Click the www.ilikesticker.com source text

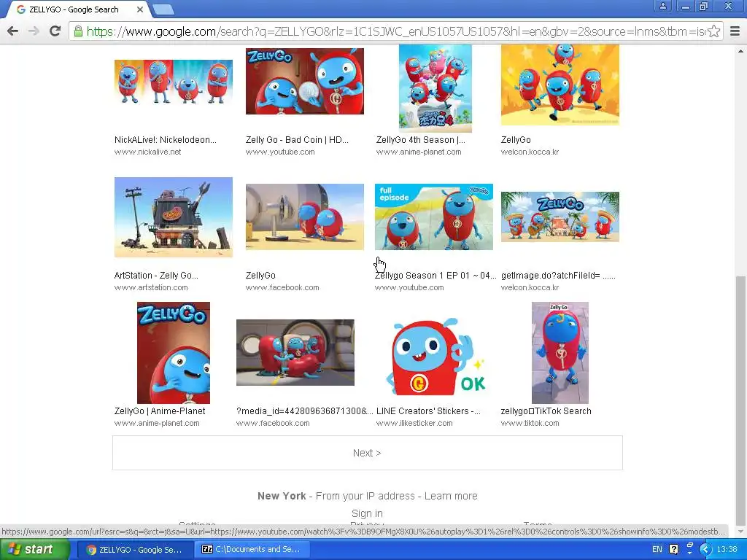pos(414,424)
